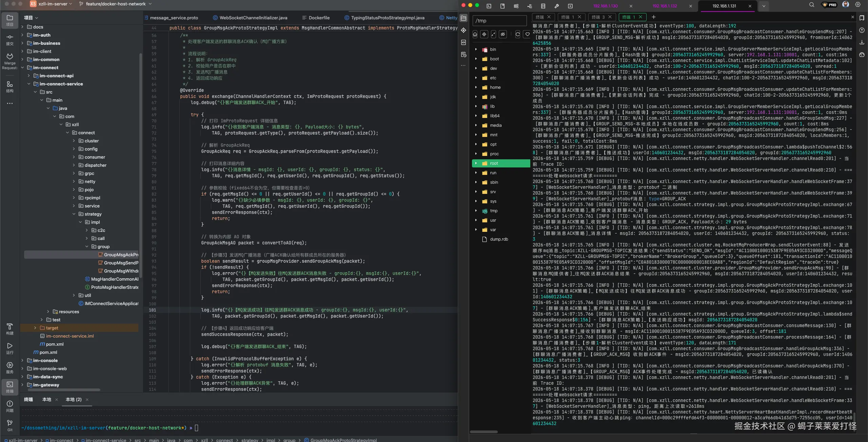
Task: Open the Terminal (终端) tool window
Action: pyautogui.click(x=10, y=387)
